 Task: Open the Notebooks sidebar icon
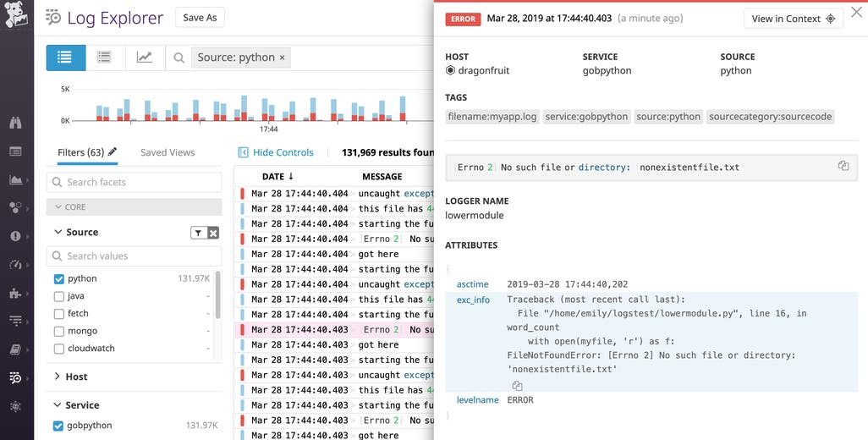point(15,349)
